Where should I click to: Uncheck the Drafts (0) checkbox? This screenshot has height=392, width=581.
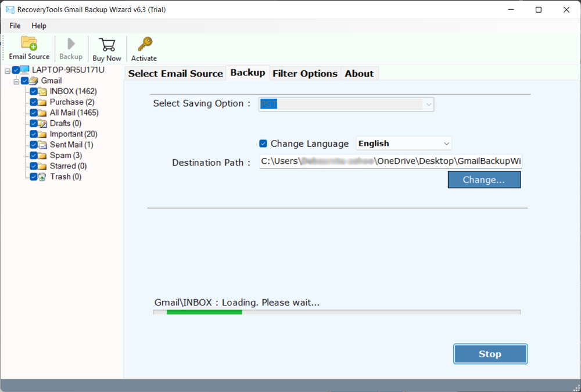pos(34,123)
